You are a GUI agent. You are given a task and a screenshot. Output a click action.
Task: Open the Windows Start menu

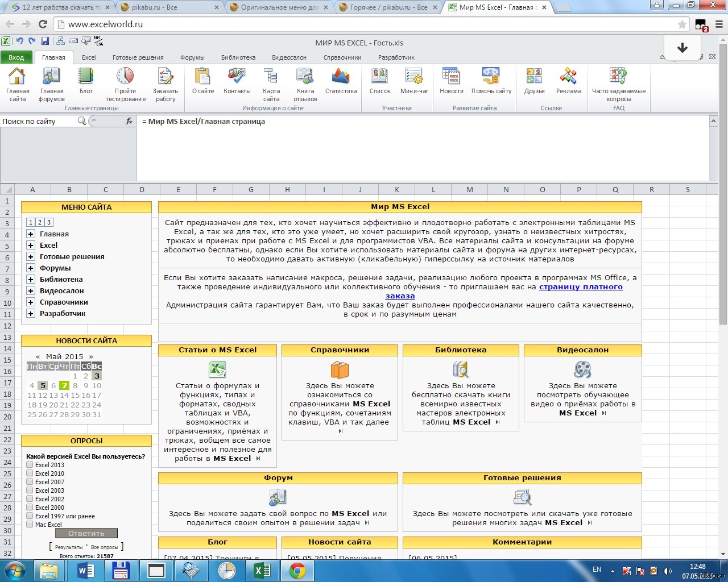(x=15, y=571)
